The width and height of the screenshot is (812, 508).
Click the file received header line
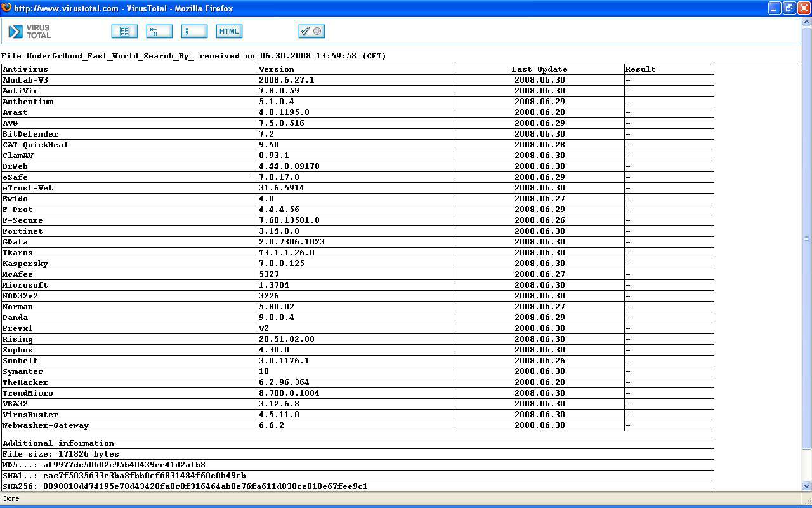194,56
